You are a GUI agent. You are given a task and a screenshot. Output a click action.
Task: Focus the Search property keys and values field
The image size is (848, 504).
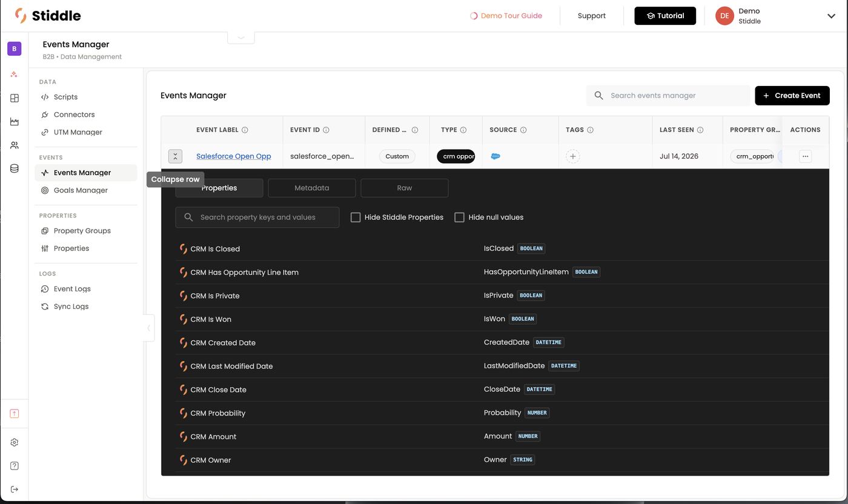[x=257, y=217]
